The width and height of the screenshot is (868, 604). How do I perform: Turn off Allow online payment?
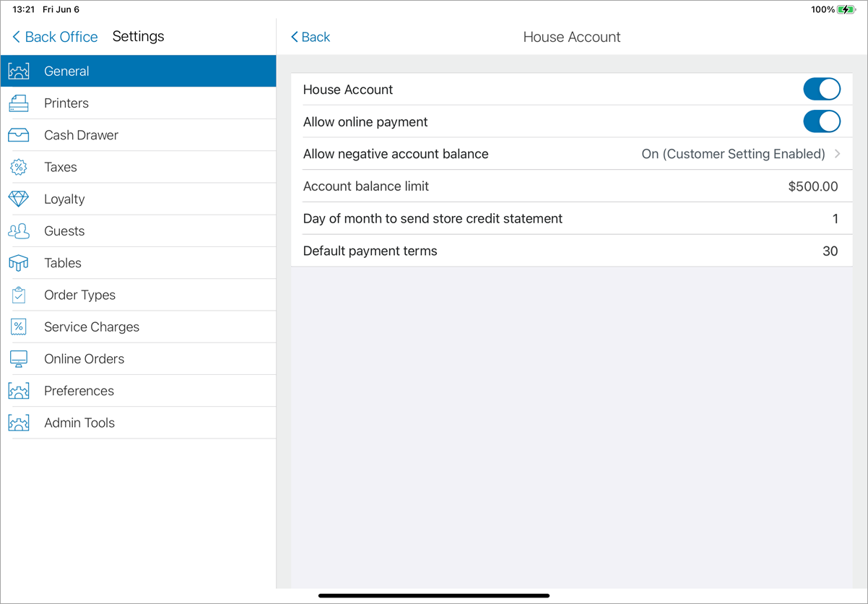point(822,121)
